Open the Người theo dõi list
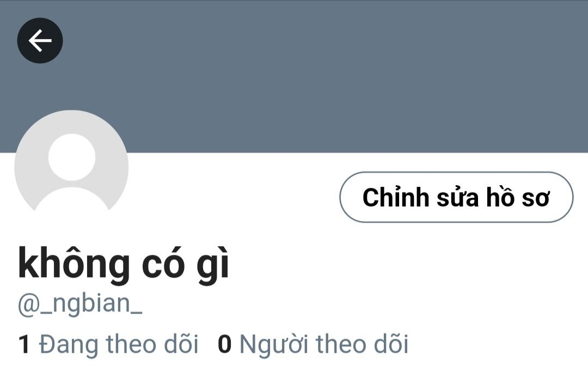Image resolution: width=588 pixels, height=385 pixels. coord(313,344)
